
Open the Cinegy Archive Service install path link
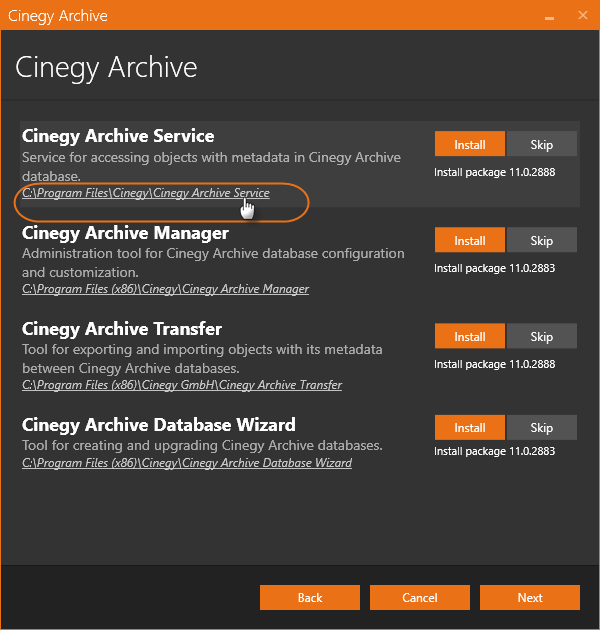pyautogui.click(x=145, y=193)
